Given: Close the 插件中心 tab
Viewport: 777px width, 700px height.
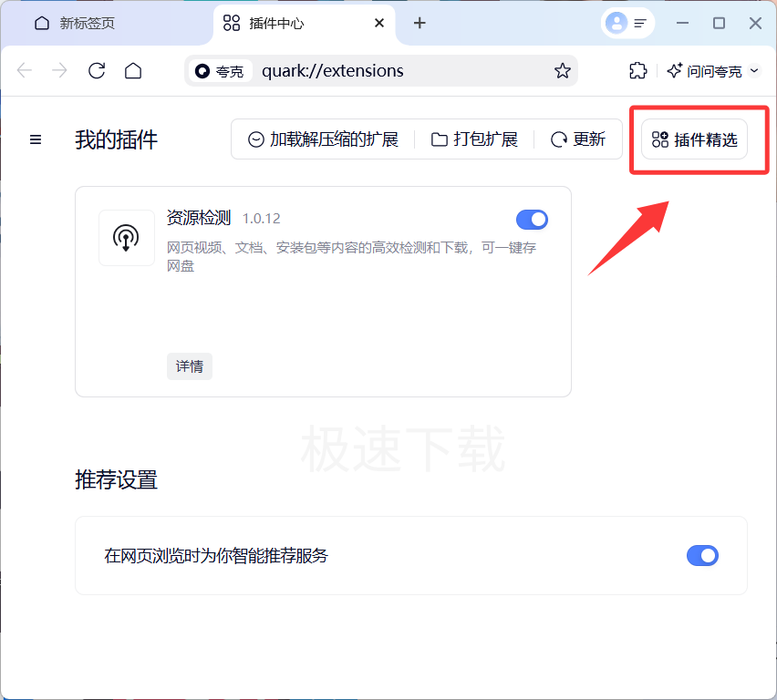Looking at the screenshot, I should point(379,23).
